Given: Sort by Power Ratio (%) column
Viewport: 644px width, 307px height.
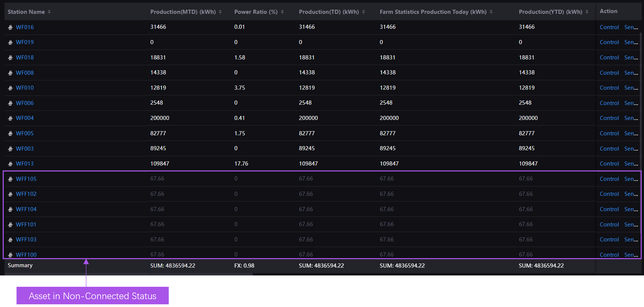Looking at the screenshot, I should point(282,12).
